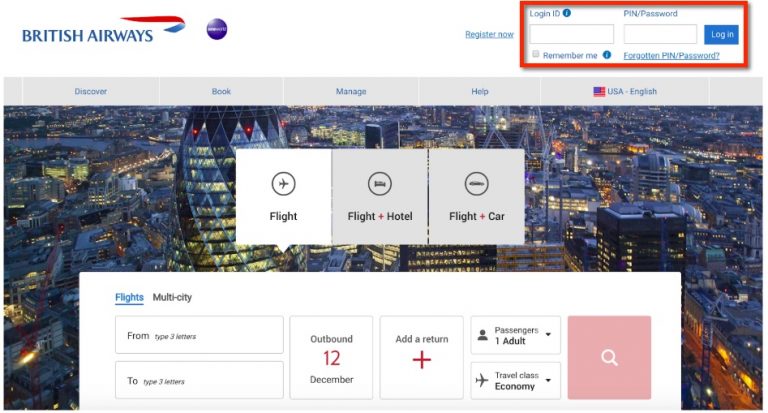Click the magnifier search flights button
The height and width of the screenshot is (413, 768).
[x=609, y=358]
